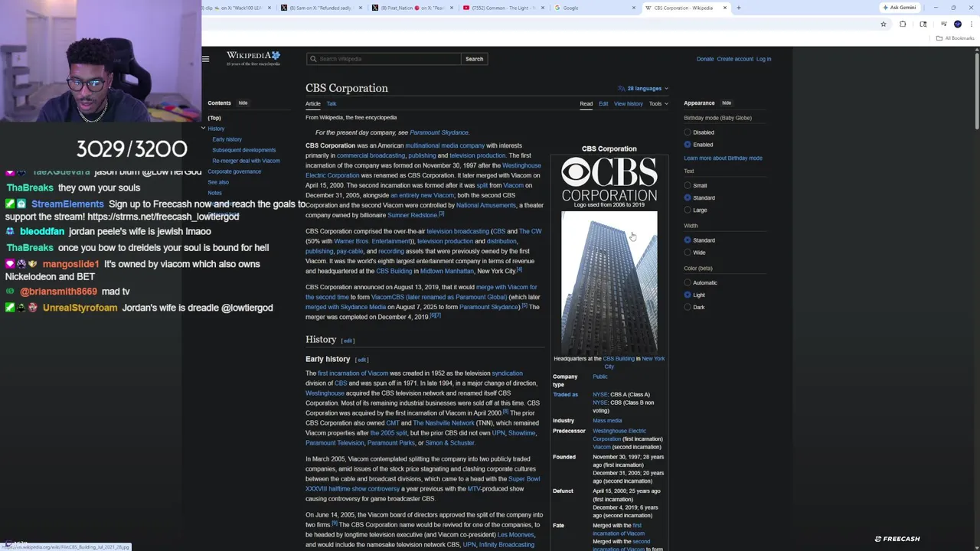The height and width of the screenshot is (551, 980).
Task: Open the Super Bowl XXXVIII halftime show controversy link
Action: click(423, 484)
